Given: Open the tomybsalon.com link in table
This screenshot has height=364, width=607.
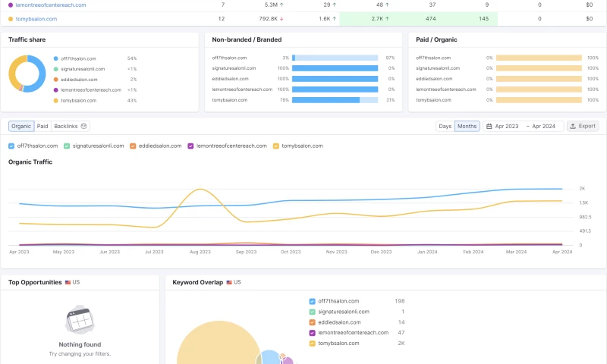Looking at the screenshot, I should click(36, 19).
